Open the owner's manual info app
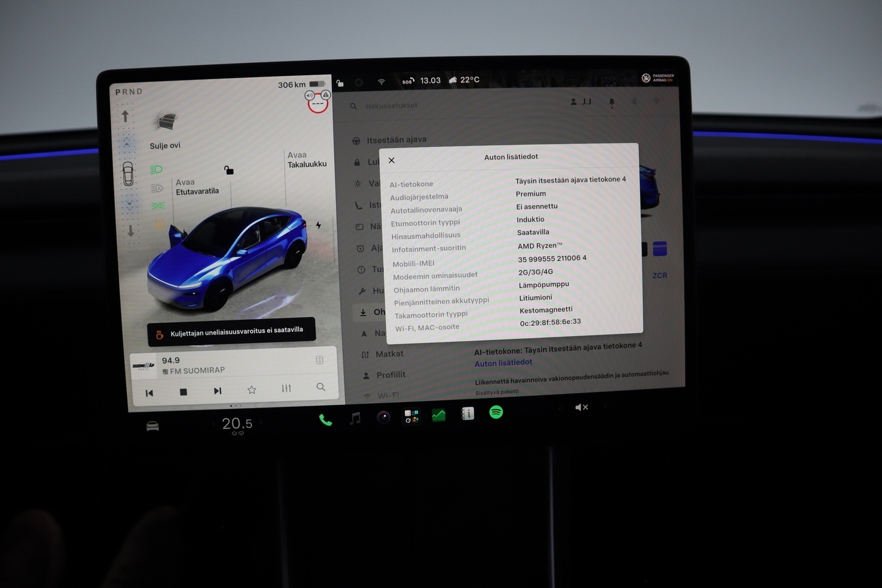Viewport: 882px width, 588px height. tap(467, 413)
